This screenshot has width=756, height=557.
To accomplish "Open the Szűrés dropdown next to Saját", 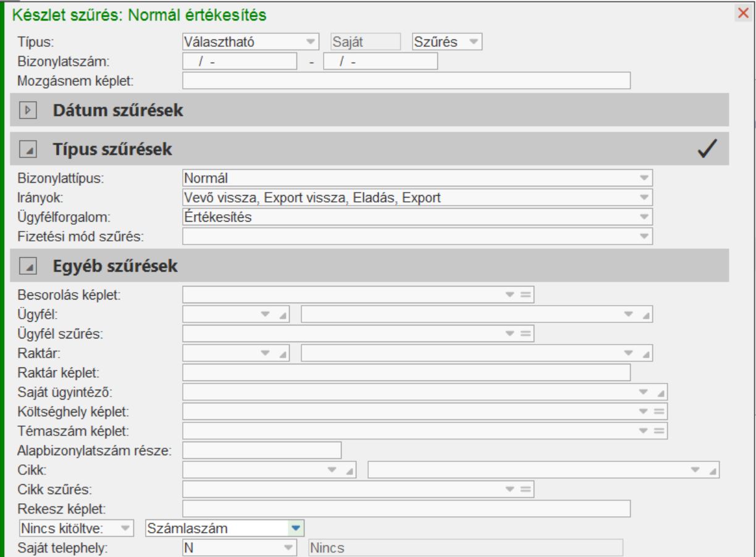I will tap(474, 42).
